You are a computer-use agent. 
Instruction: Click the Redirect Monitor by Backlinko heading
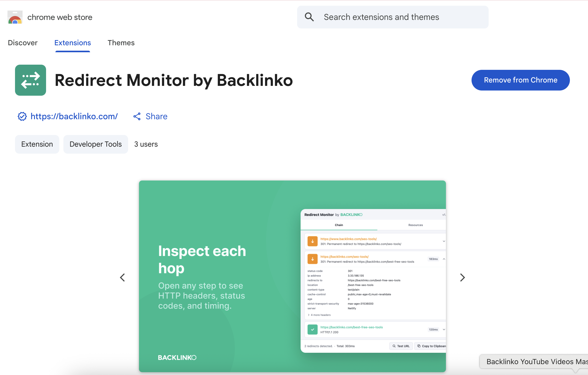[174, 80]
